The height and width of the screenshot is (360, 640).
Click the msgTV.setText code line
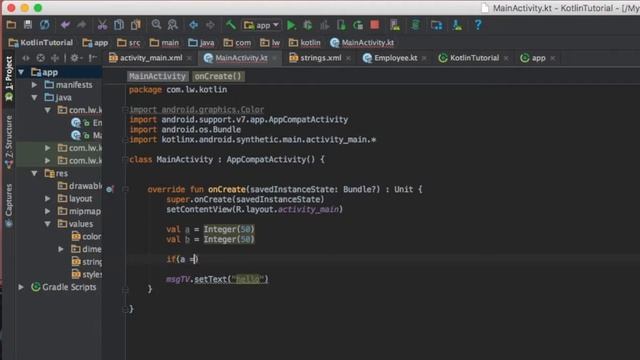(x=217, y=279)
